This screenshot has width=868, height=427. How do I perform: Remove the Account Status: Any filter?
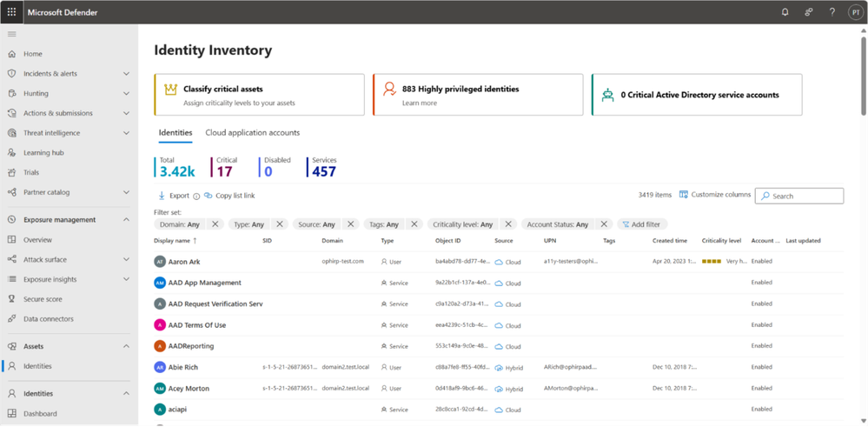pyautogui.click(x=604, y=224)
